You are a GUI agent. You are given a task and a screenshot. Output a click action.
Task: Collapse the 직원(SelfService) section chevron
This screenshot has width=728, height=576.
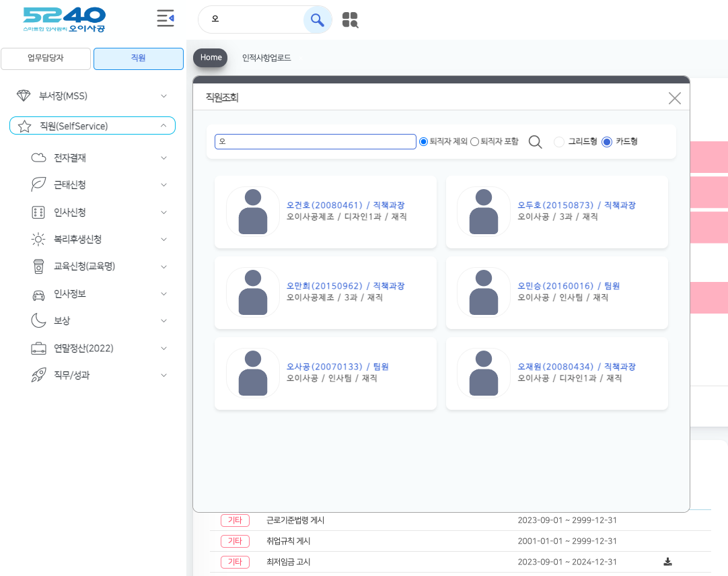click(x=163, y=126)
